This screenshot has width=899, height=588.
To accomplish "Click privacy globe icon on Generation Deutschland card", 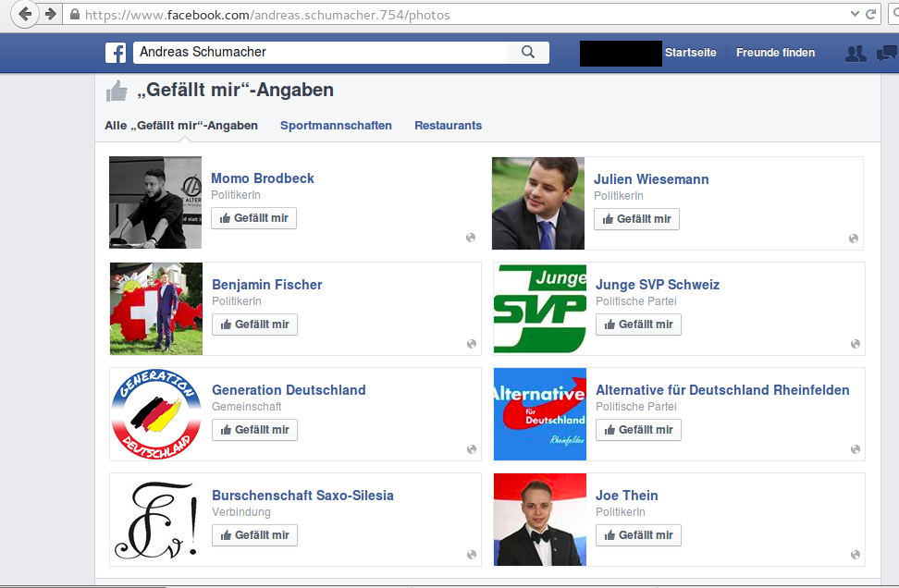I will (x=472, y=449).
